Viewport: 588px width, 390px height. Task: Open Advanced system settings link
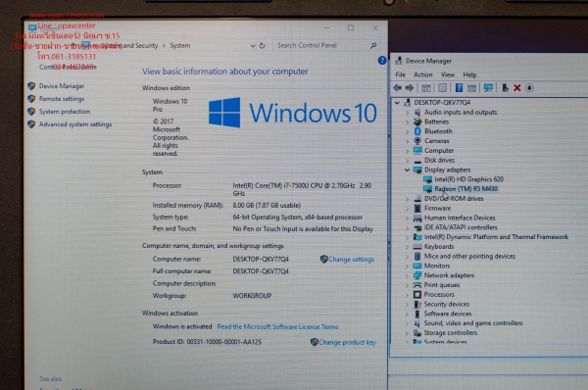click(x=75, y=124)
